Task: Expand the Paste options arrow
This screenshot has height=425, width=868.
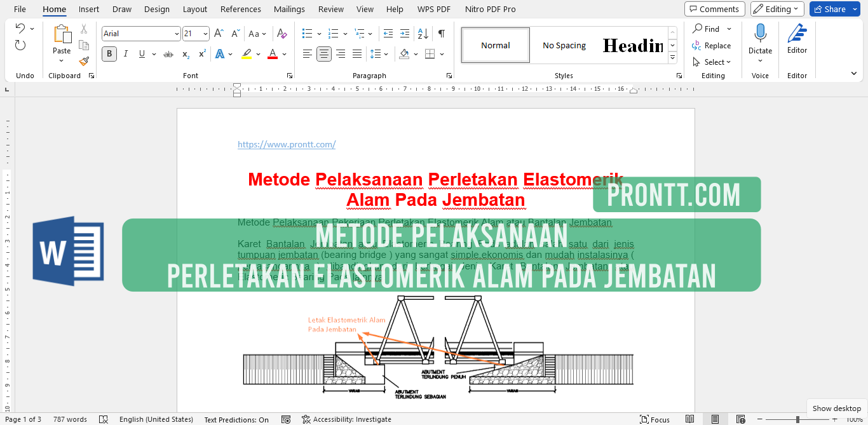Action: coord(62,61)
